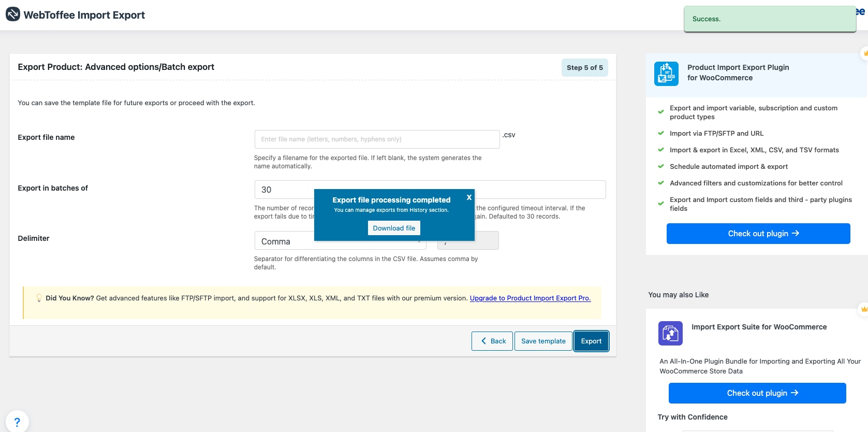
Task: Click the delimiter character preview field
Action: (x=468, y=241)
